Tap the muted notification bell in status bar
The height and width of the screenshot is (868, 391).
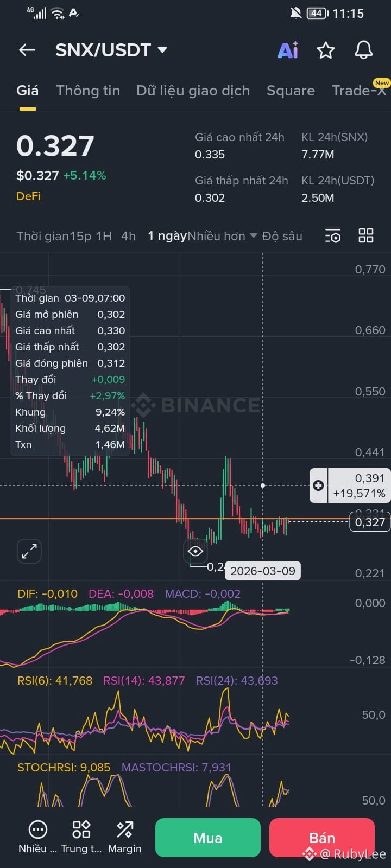pos(295,13)
